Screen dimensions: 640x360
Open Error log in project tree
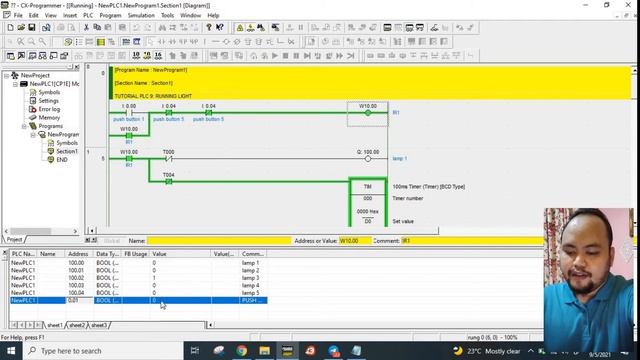49,109
